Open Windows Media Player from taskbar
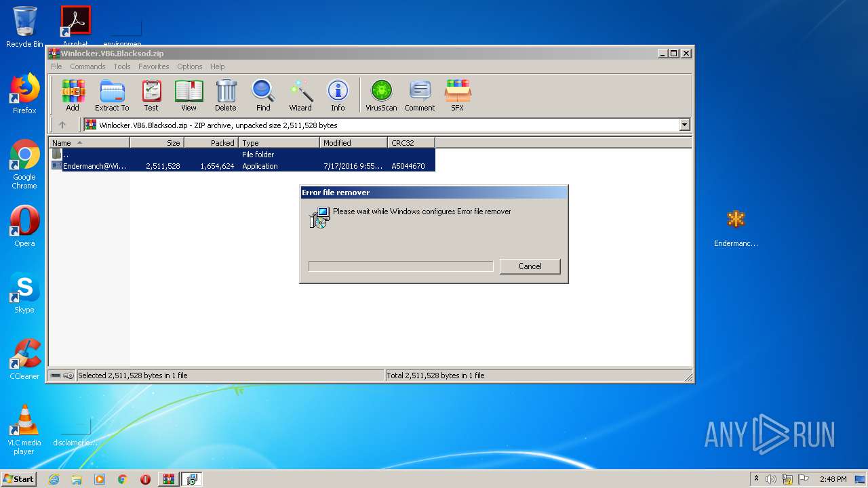The height and width of the screenshot is (488, 868). [100, 479]
